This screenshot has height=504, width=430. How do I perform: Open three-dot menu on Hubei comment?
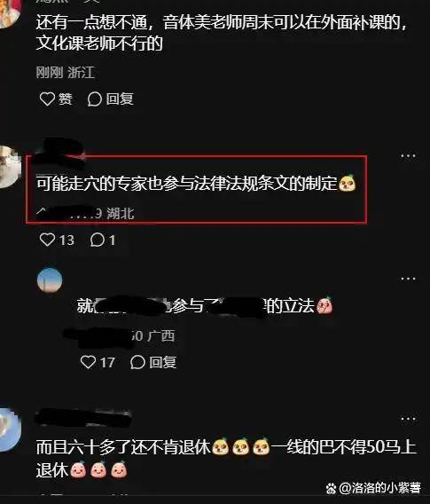pyautogui.click(x=408, y=156)
